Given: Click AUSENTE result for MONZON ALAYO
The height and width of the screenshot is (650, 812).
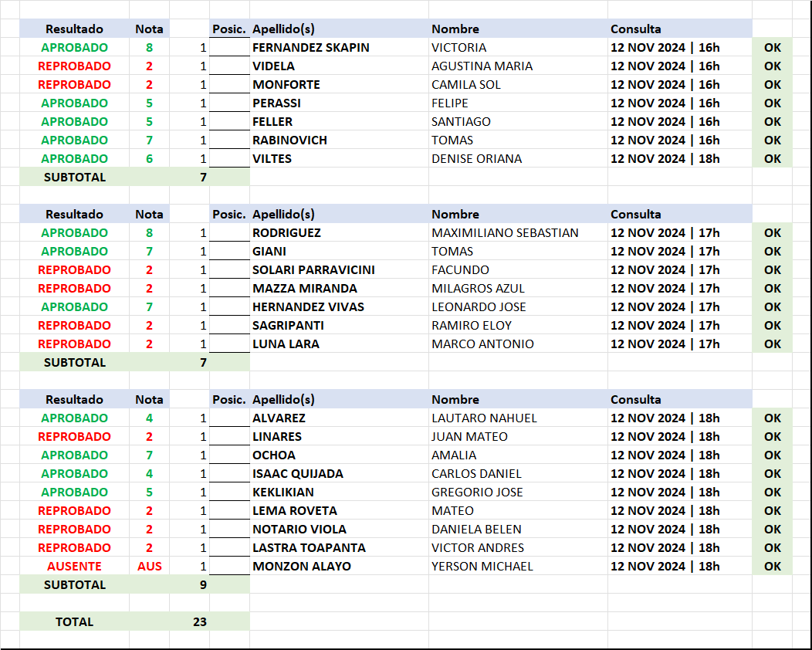Looking at the screenshot, I should 74,567.
